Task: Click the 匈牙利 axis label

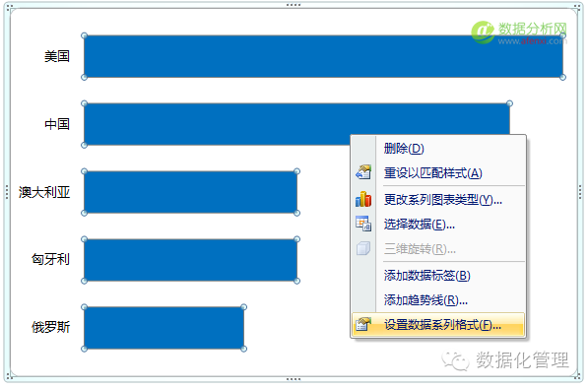Action: [50, 259]
